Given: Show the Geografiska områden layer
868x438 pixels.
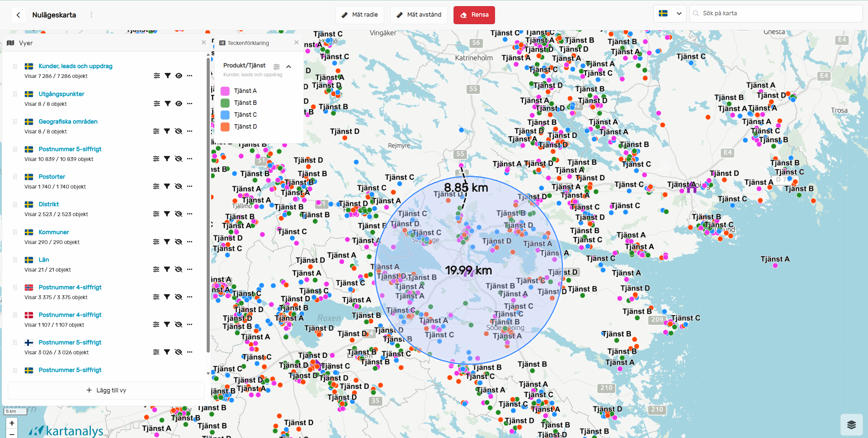Looking at the screenshot, I should point(178,131).
